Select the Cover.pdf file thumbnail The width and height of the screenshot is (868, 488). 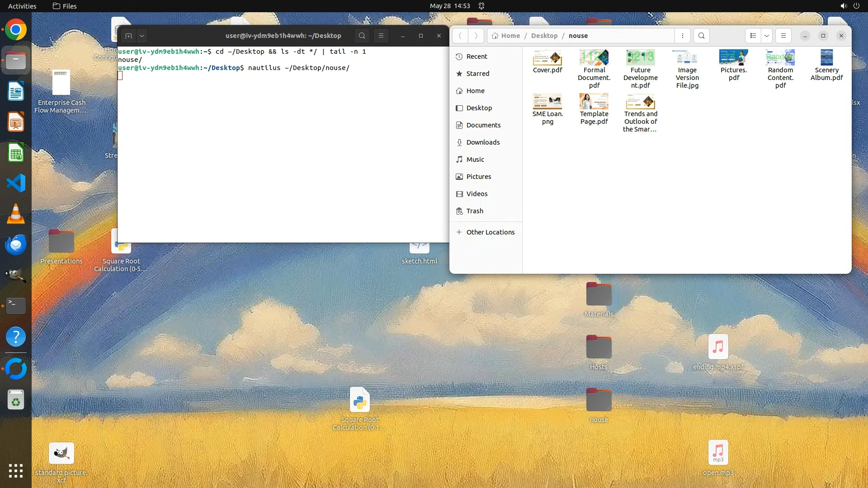547,58
